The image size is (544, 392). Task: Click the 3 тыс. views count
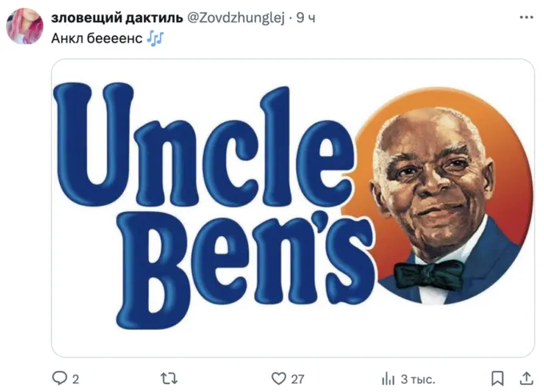417,378
